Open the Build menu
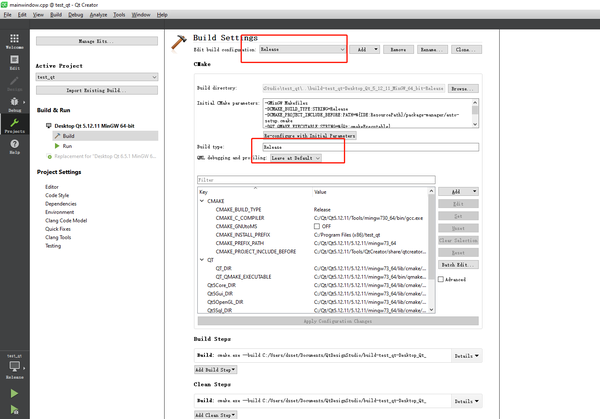This screenshot has width=600, height=419. 56,15
